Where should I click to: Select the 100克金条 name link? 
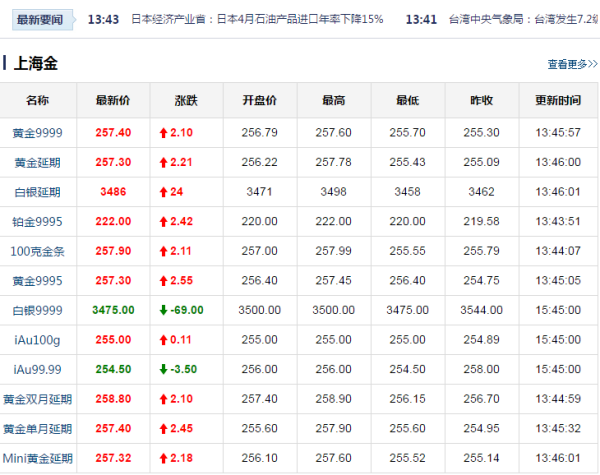[x=37, y=251]
